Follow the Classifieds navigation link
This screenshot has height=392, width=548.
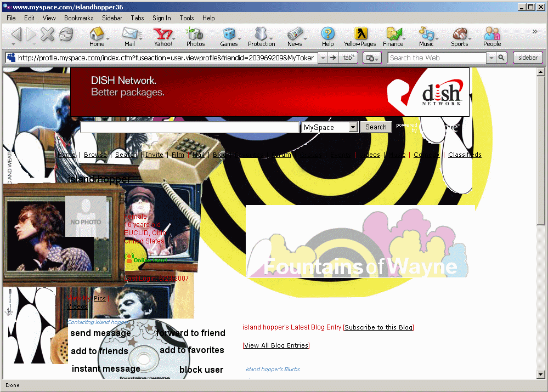(465, 155)
